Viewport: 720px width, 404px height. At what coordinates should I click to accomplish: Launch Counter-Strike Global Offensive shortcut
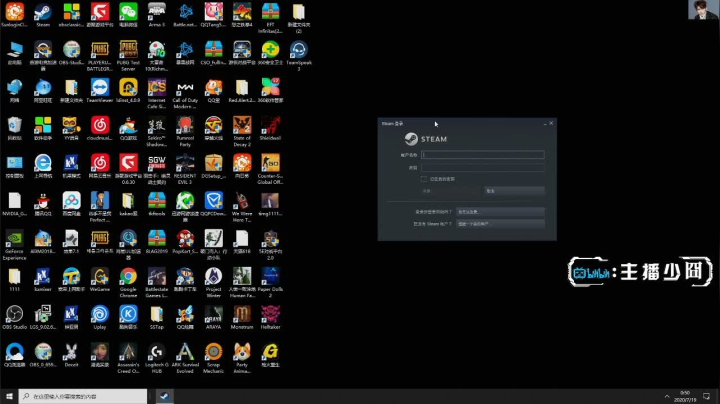point(270,169)
